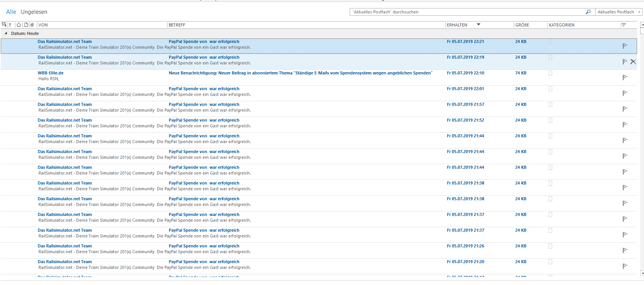Flag the email received at 21:20
This screenshot has height=285, width=644.
[x=625, y=266]
